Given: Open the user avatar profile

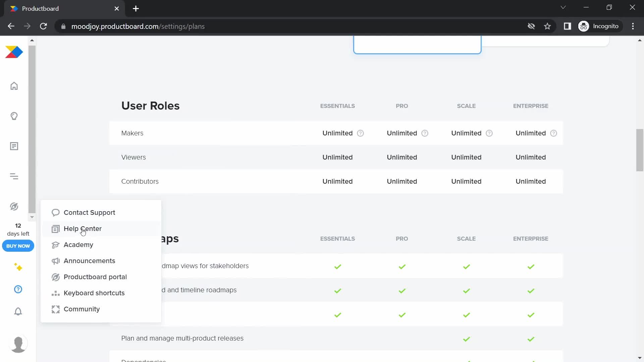Looking at the screenshot, I should click(18, 344).
